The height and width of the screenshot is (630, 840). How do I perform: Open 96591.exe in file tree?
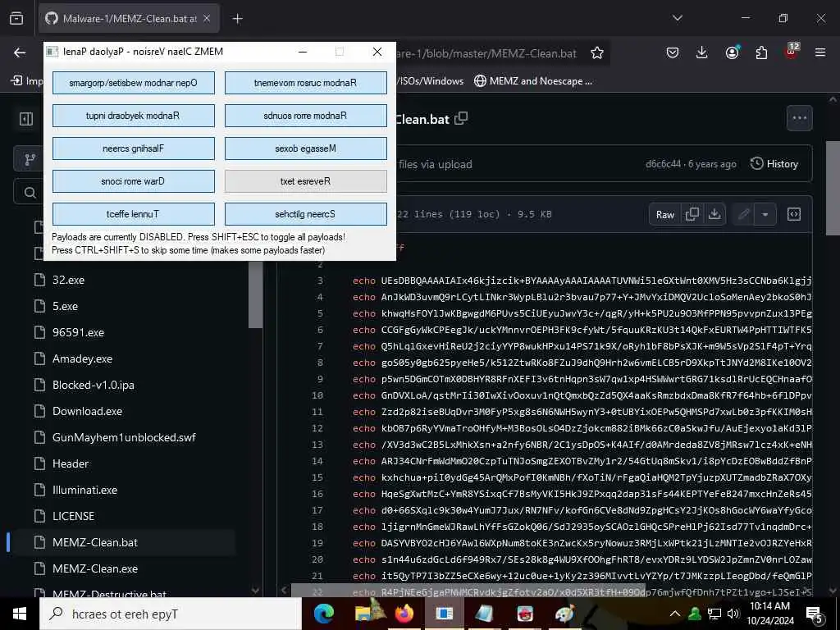[78, 332]
